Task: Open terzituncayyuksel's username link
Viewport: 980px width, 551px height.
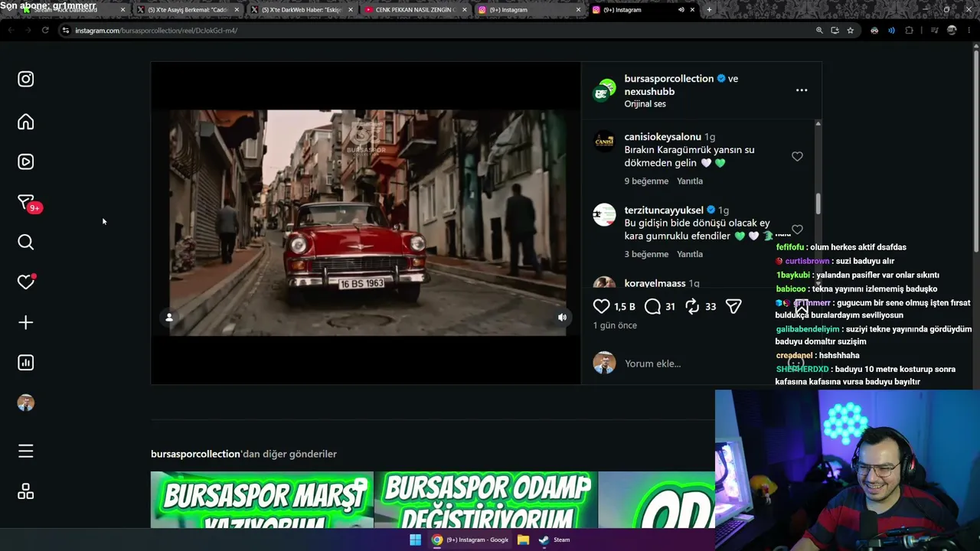Action: pyautogui.click(x=664, y=210)
